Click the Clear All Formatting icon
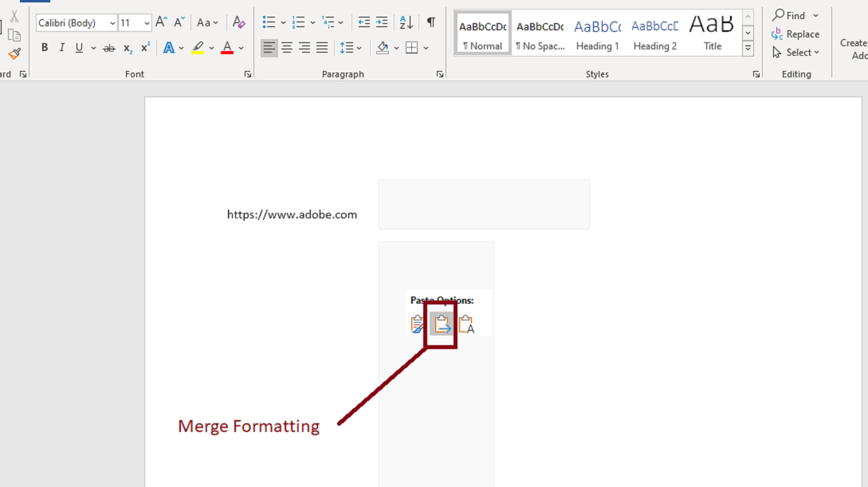The image size is (868, 487). point(239,22)
